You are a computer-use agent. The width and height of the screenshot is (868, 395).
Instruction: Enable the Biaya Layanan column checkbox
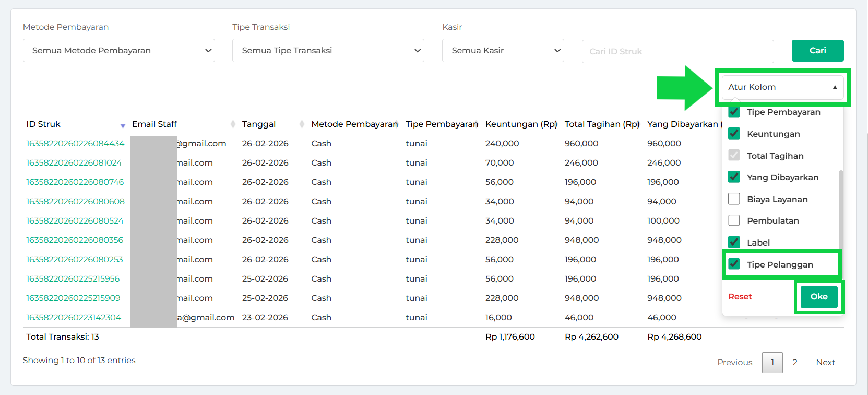734,199
